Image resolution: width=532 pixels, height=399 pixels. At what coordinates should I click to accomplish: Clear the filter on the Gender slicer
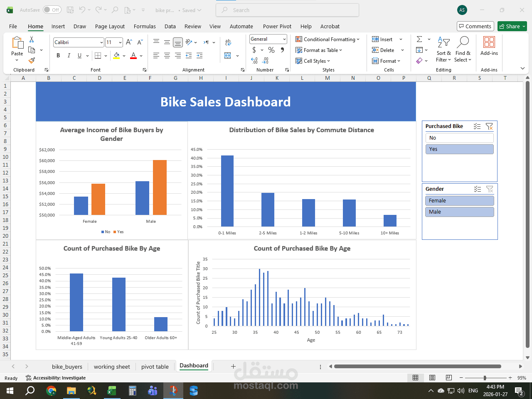(x=490, y=189)
